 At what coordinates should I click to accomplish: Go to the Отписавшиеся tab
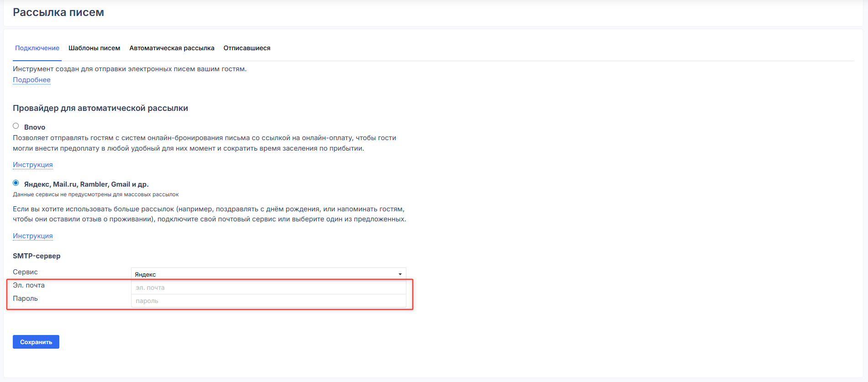coord(247,48)
